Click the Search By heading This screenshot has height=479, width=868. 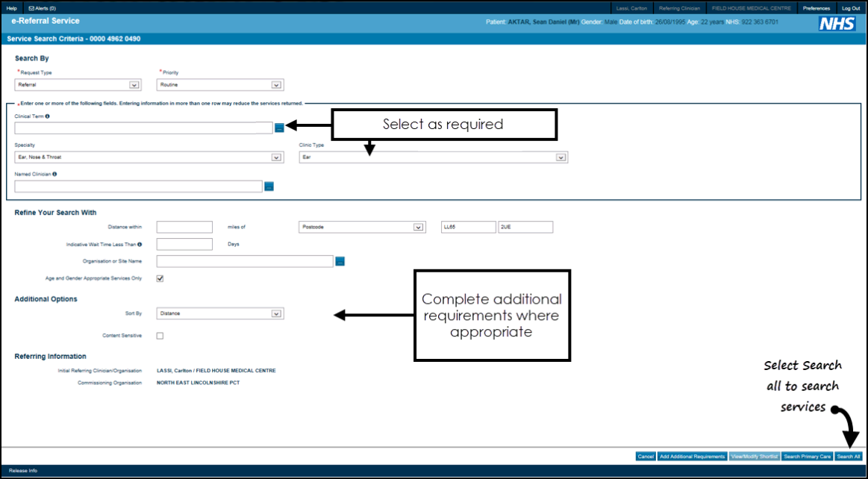pos(32,59)
